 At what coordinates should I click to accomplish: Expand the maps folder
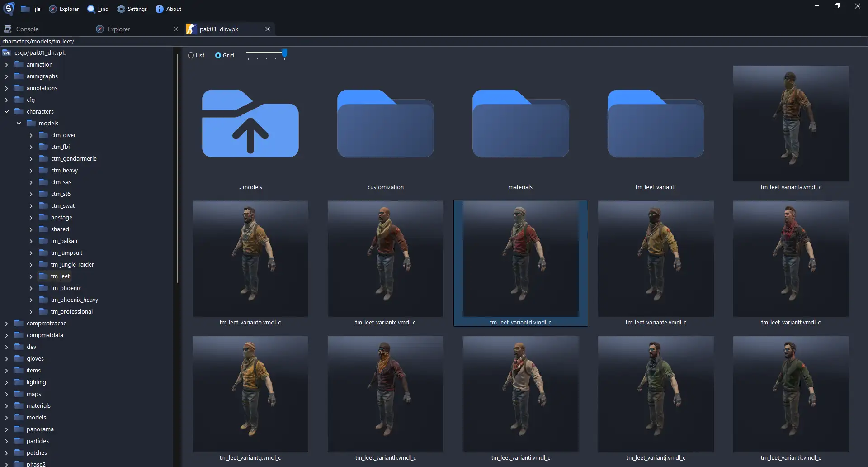6,394
